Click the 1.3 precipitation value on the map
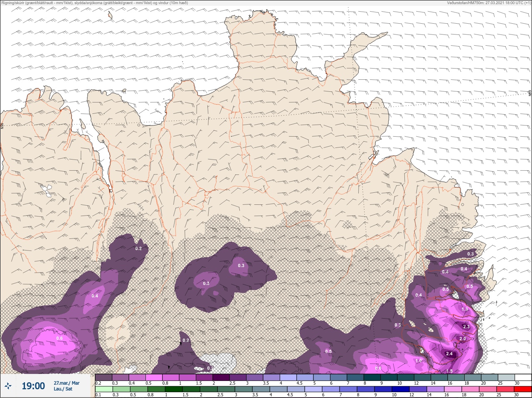This screenshot has height=398, width=532. [x=465, y=309]
